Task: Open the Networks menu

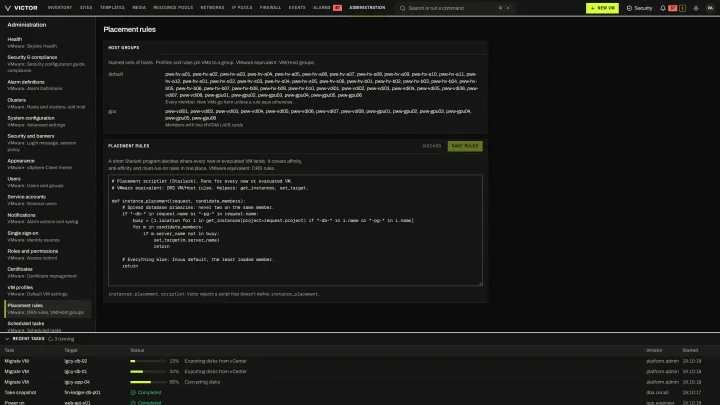Action: tap(212, 8)
